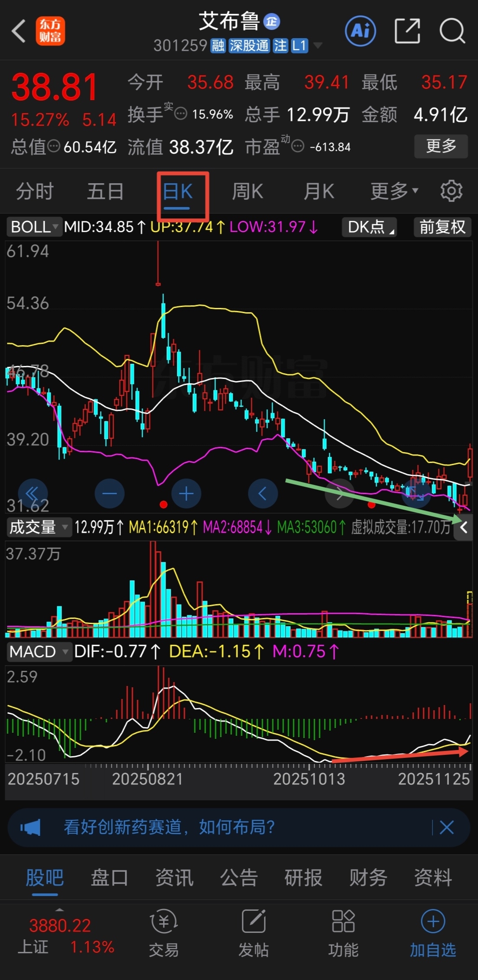Open 前复权 adjustment selector

442,227
